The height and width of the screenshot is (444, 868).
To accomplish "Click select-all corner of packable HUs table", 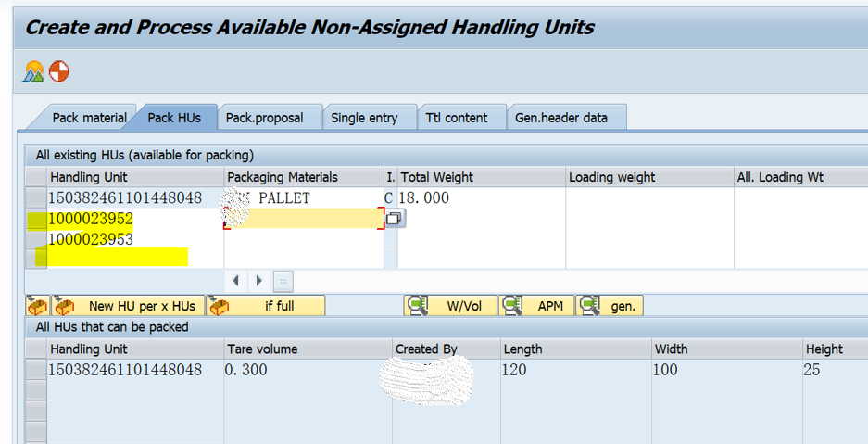I will 36,349.
